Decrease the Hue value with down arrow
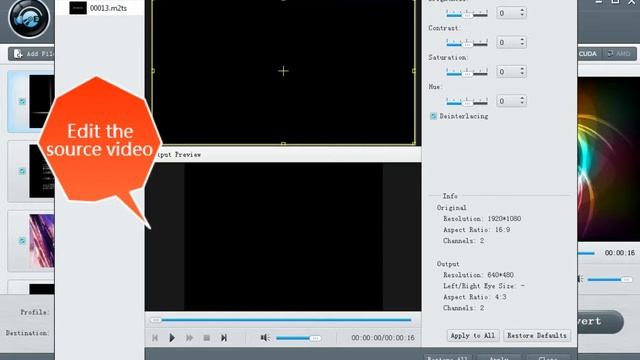640x360 pixels. 522,104
